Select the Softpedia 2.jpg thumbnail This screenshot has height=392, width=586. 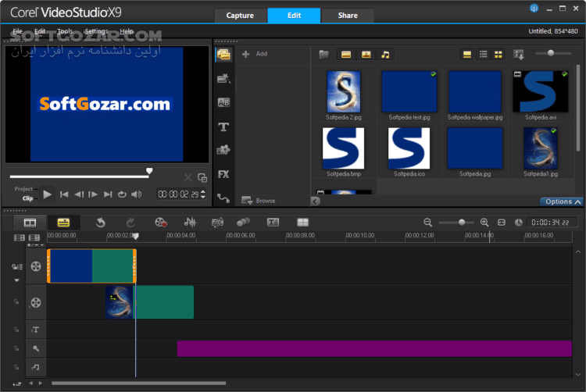344,92
